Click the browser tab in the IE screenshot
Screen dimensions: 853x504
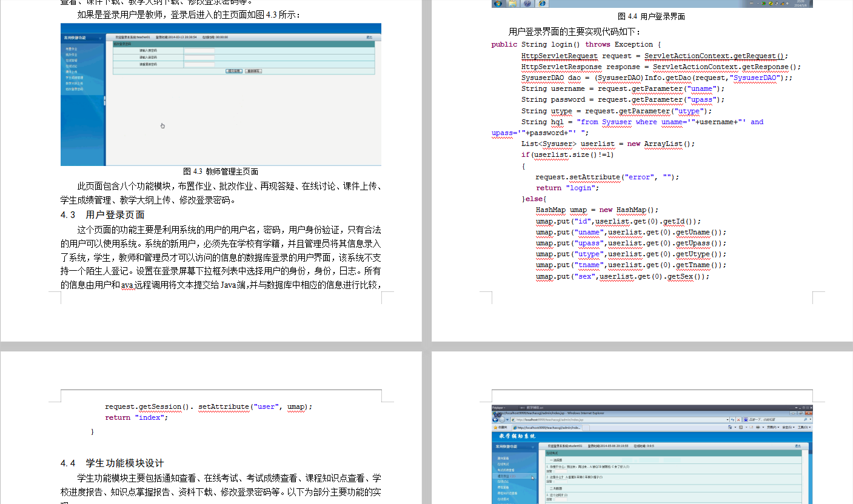tap(547, 427)
